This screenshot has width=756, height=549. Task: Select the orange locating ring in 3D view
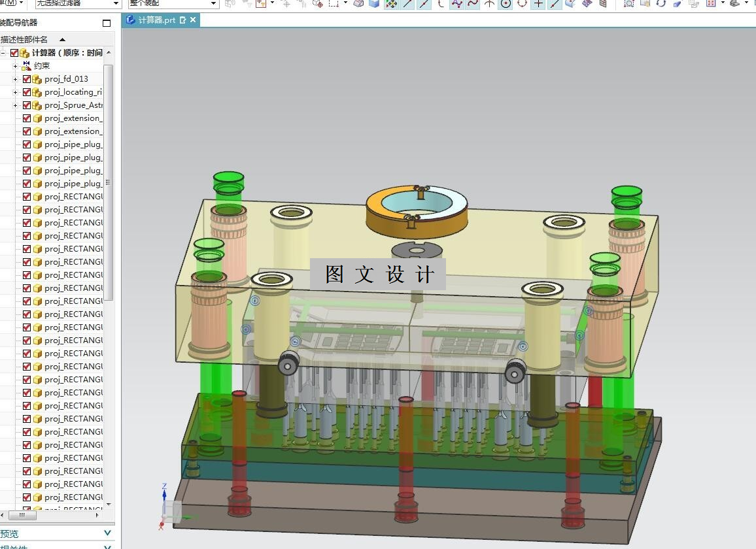tap(417, 210)
